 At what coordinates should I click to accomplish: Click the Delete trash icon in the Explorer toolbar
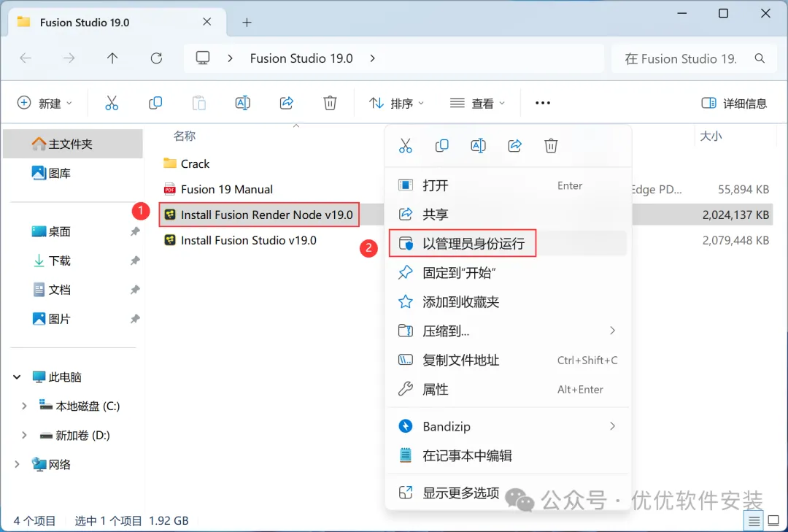(330, 103)
